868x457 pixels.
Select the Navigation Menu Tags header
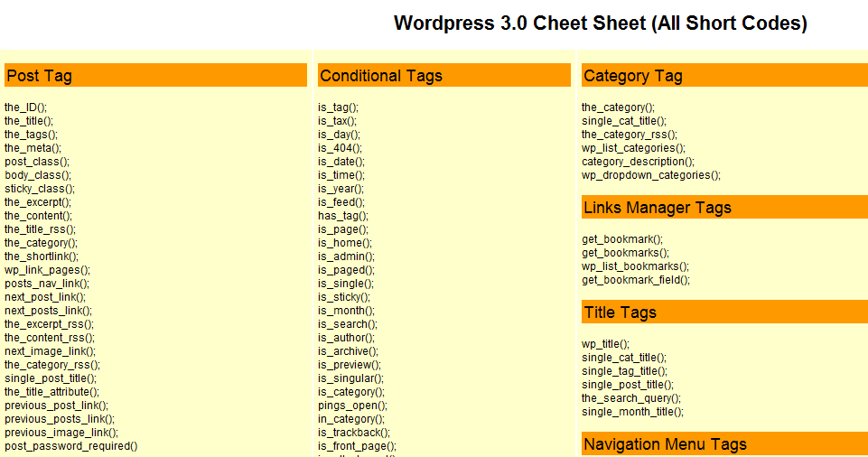[724, 443]
